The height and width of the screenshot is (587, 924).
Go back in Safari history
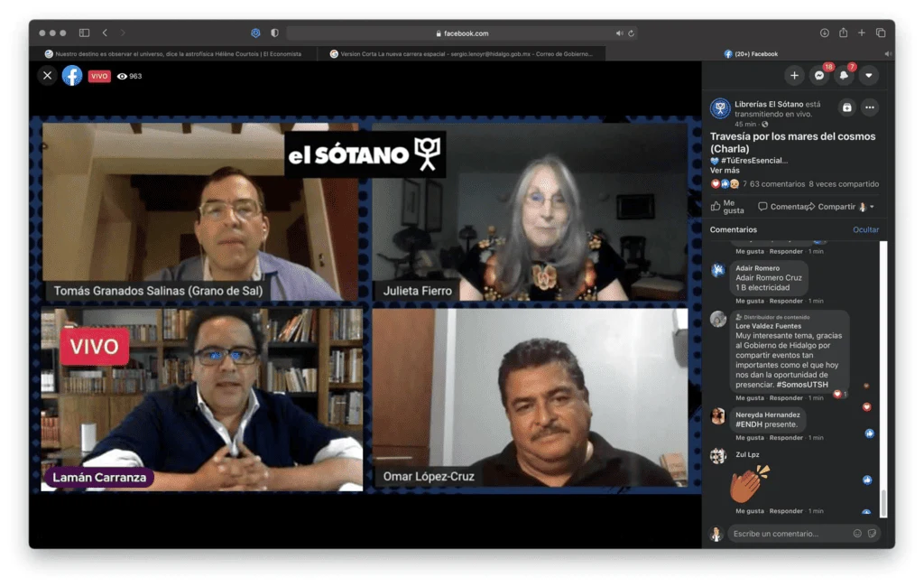105,33
